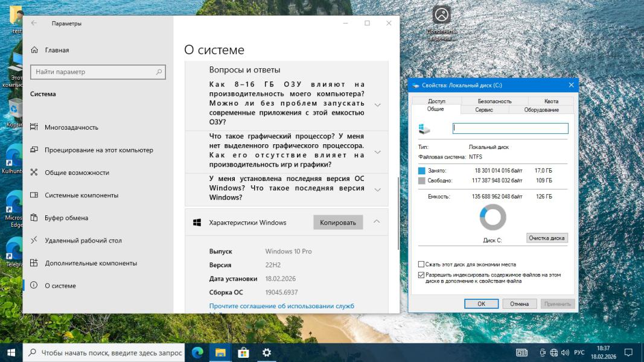The image size is (644, 362).
Task: Click the О системе page scrollbar
Action: [397, 211]
